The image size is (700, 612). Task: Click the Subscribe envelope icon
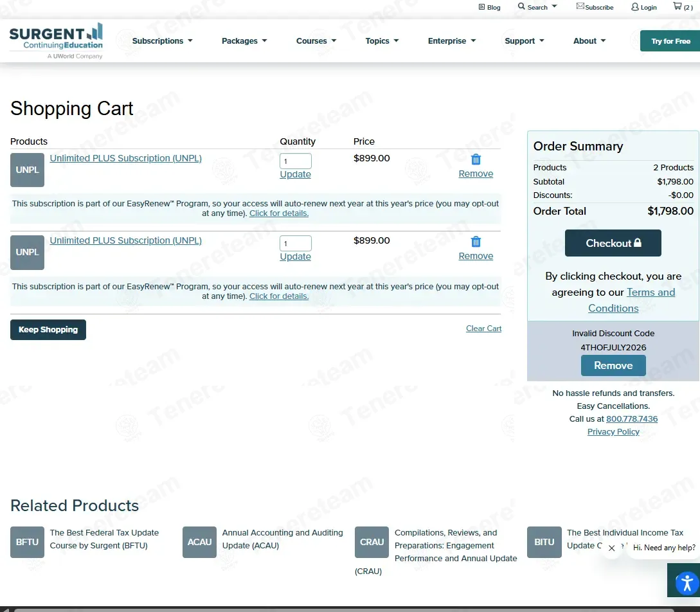580,6
